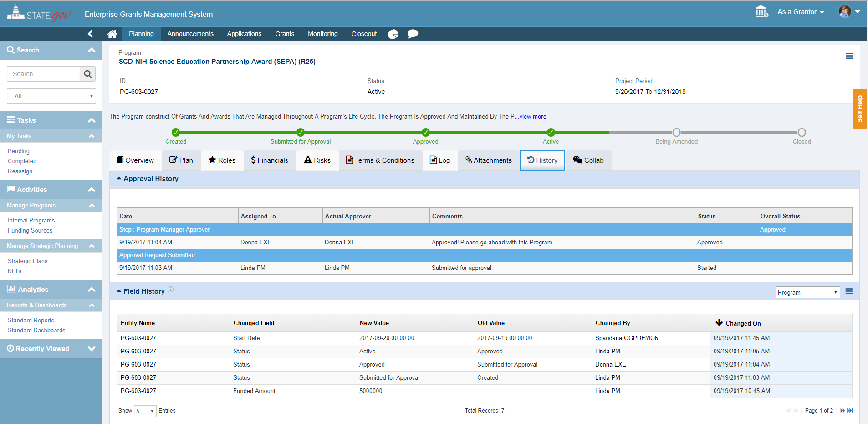The width and height of the screenshot is (868, 424).
Task: Open the Program filter dropdown in Field History
Action: click(x=807, y=292)
